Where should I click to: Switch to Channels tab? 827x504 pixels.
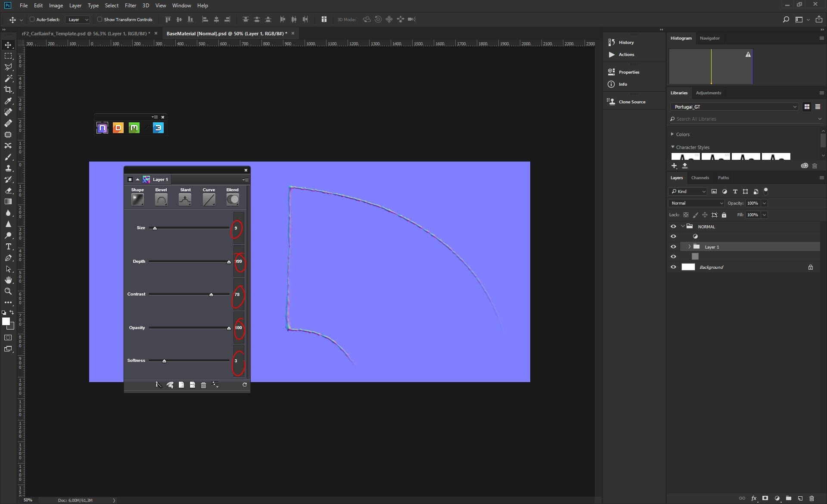coord(700,178)
